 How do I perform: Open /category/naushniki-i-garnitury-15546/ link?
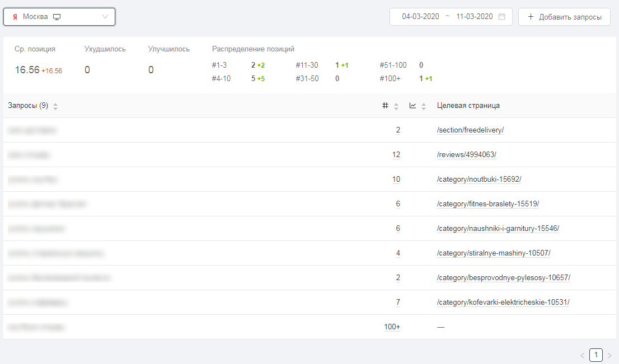(498, 229)
